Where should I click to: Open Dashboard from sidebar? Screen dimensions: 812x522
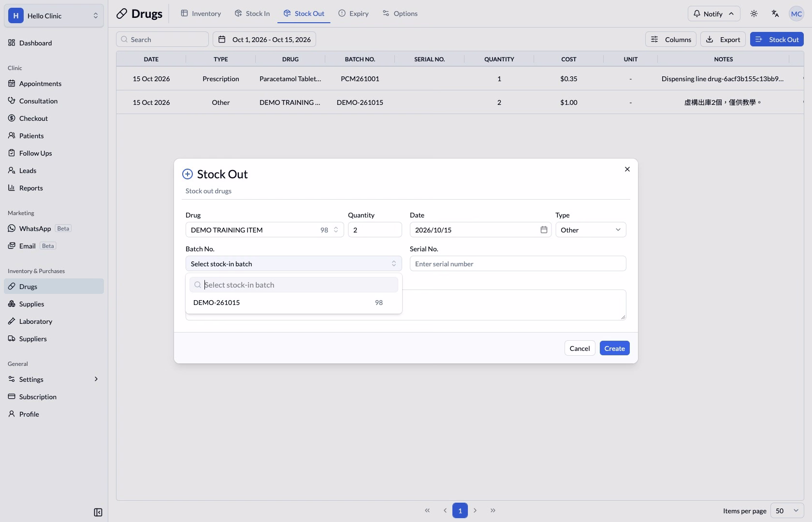(54, 43)
